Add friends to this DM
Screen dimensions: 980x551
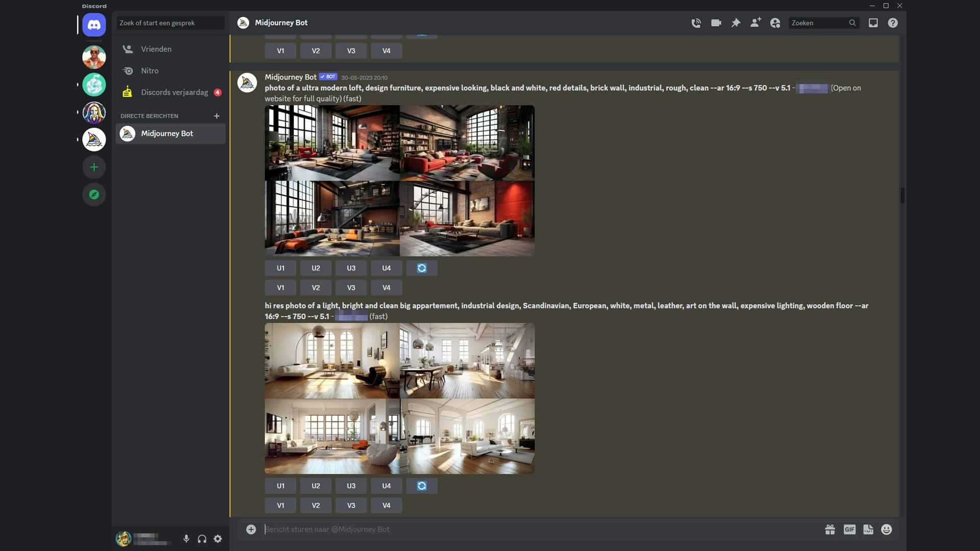(755, 23)
